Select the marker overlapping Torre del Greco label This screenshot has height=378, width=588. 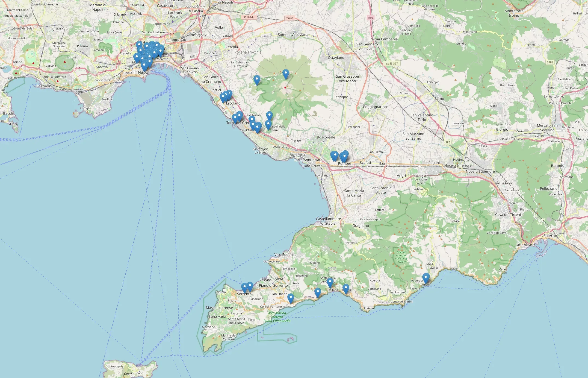coord(235,118)
